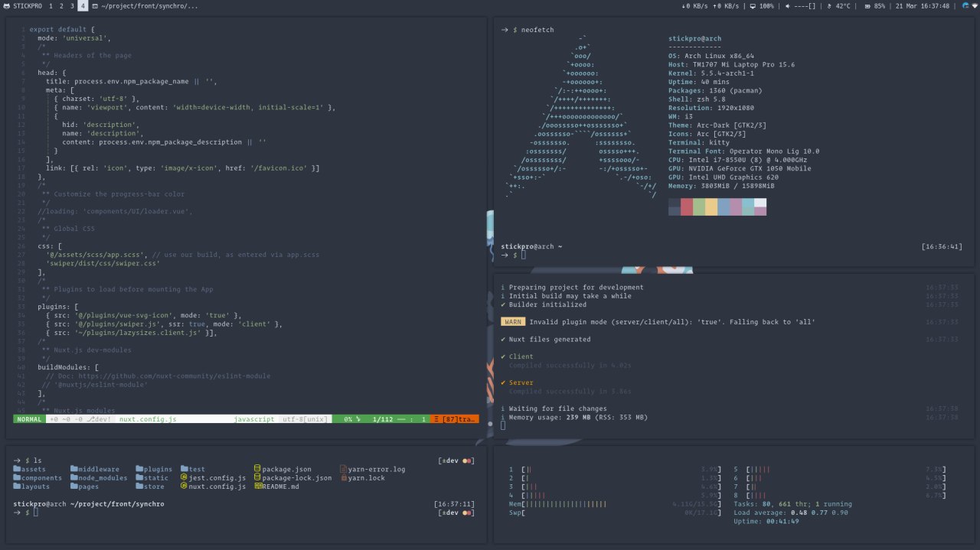Switch to workspace 1
Screen dimensions: 980x550
51,5
